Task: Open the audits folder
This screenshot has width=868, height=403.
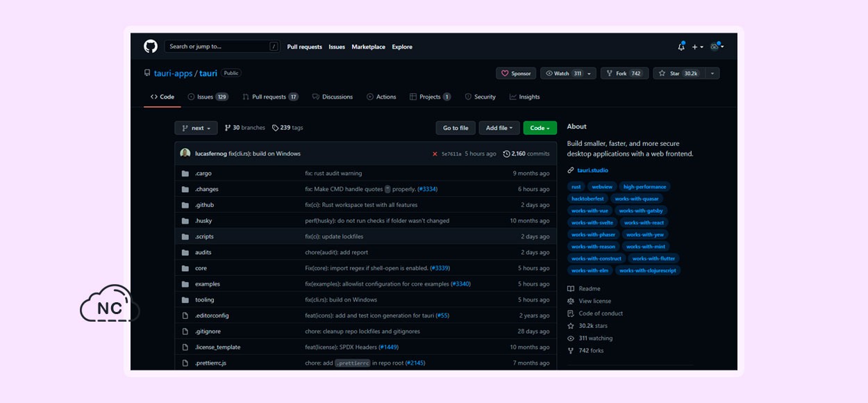Action: pyautogui.click(x=203, y=252)
